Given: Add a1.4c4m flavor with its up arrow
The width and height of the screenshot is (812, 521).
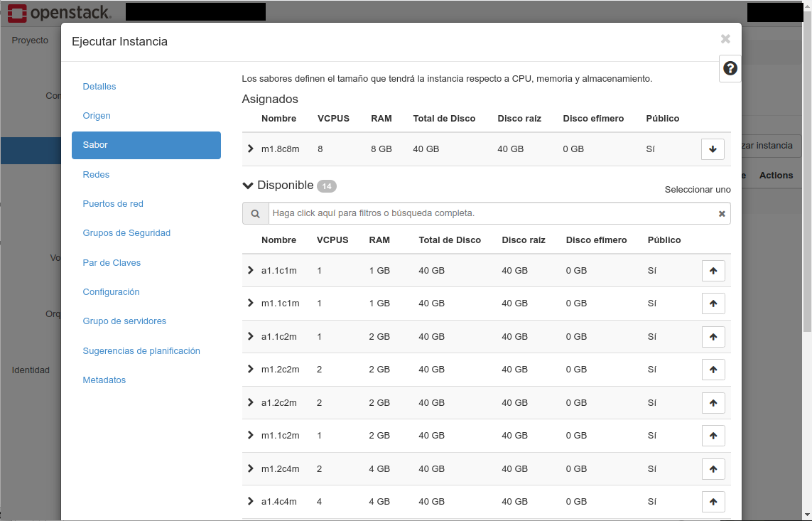Looking at the screenshot, I should pos(713,501).
